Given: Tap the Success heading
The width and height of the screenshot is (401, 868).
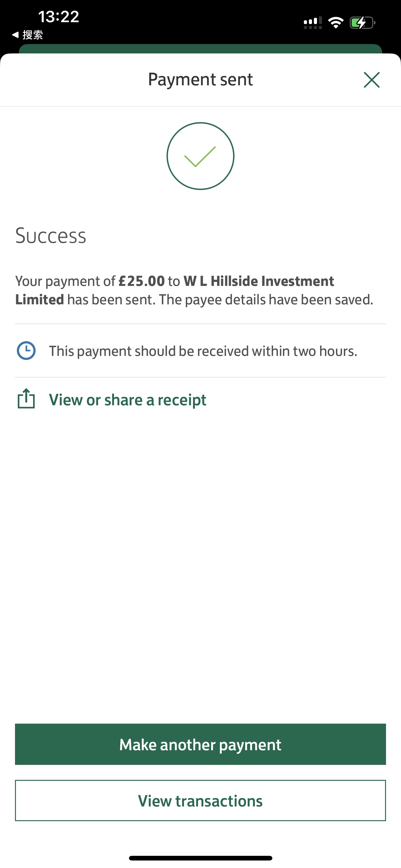Looking at the screenshot, I should [51, 236].
